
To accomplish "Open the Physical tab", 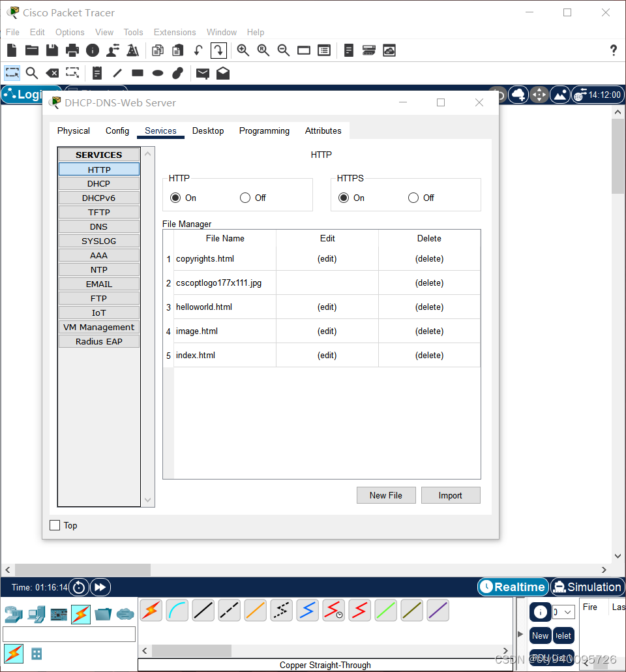I will tap(73, 130).
